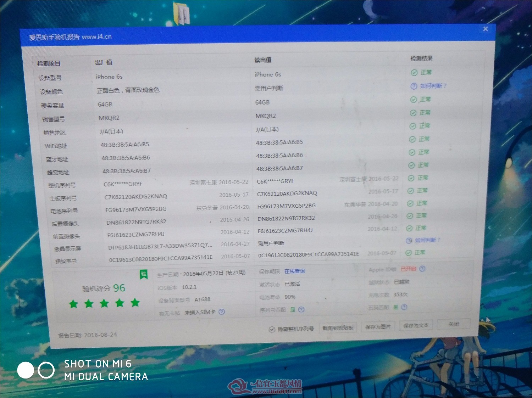
Task: Click the 读出值 column header
Action: point(263,60)
